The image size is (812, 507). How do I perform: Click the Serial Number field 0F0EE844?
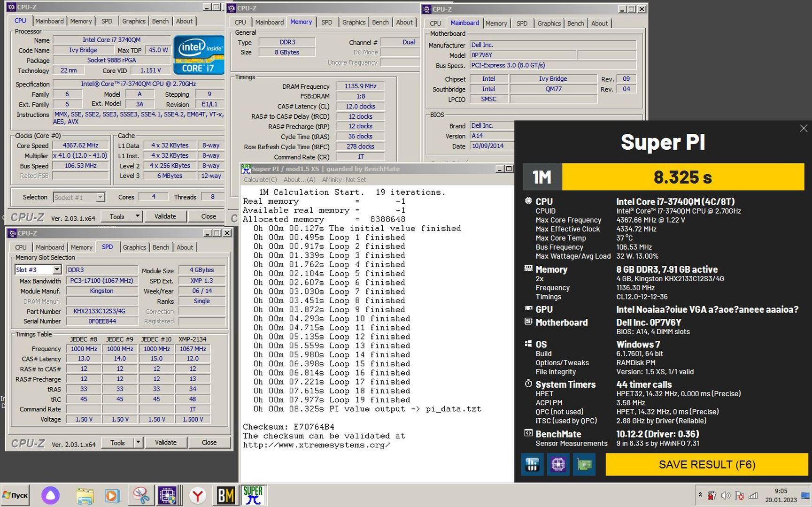coord(102,321)
